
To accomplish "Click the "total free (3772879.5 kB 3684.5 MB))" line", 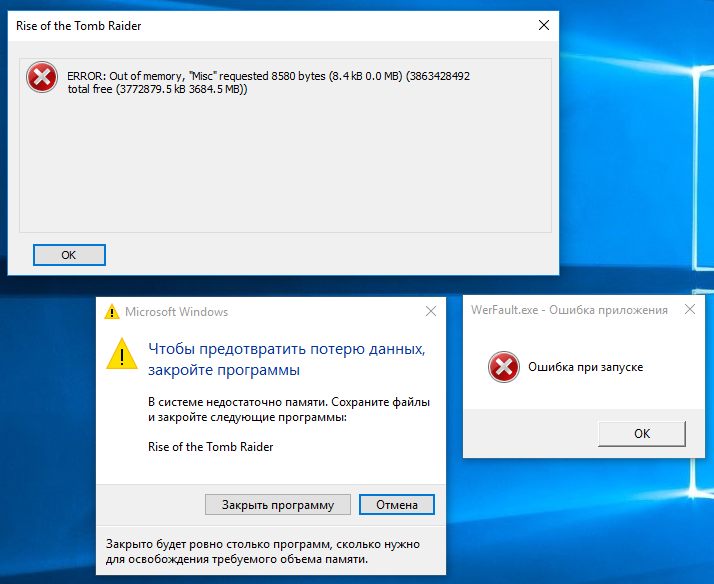I will (x=158, y=89).
